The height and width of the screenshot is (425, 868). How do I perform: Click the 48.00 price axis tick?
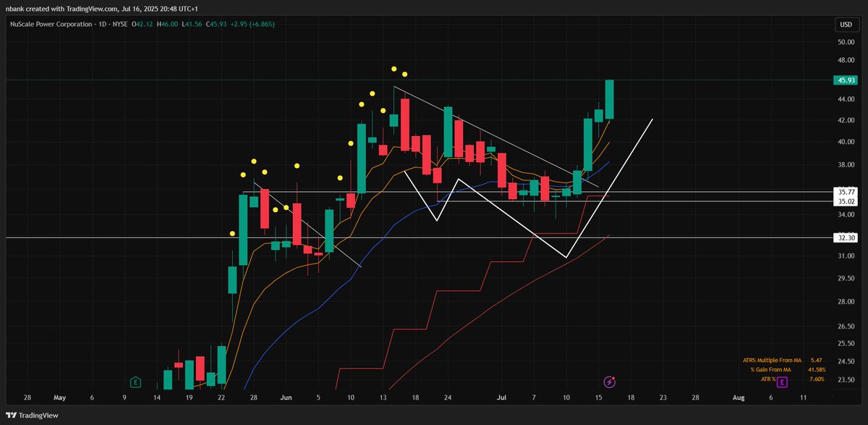coord(846,62)
